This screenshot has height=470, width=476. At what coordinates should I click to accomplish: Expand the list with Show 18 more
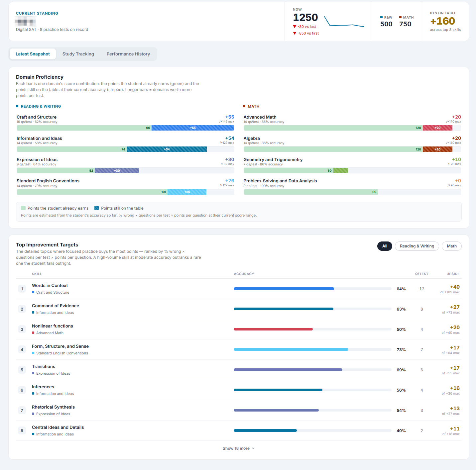click(x=238, y=448)
